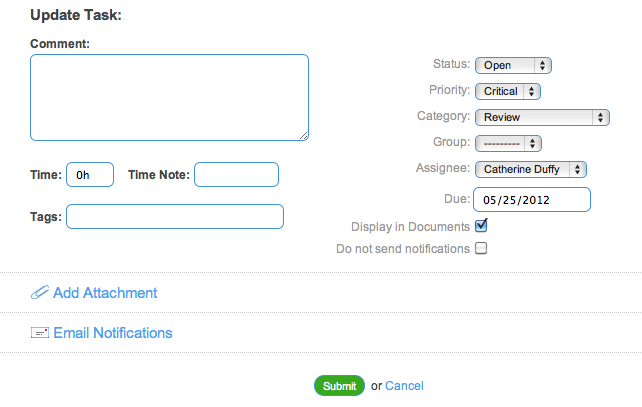Click the email envelope notifications icon
Screen dimensions: 642x407
[x=40, y=332]
